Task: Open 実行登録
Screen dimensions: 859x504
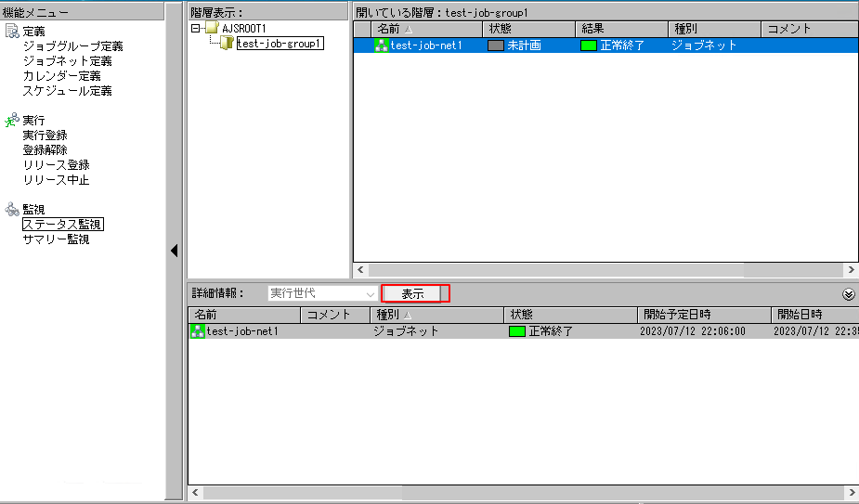Action: tap(45, 135)
